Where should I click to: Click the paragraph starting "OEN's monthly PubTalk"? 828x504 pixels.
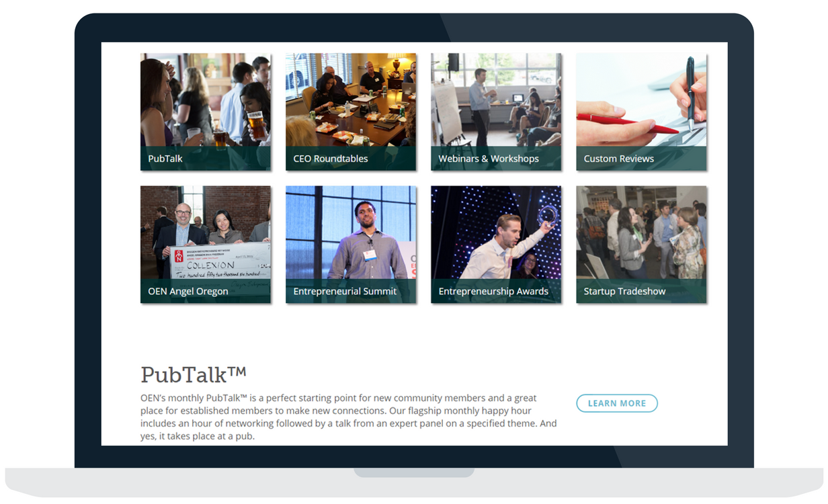click(349, 417)
